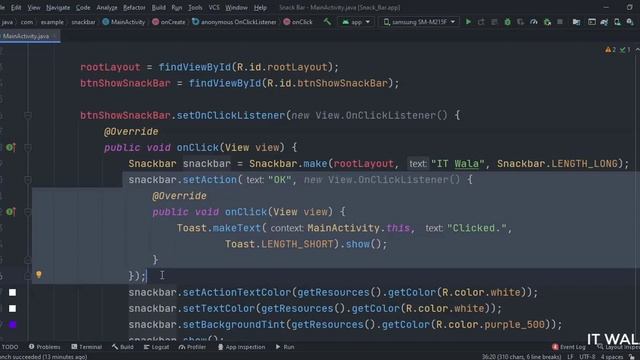Open Device Manager phone icon in toolbar

617,22
